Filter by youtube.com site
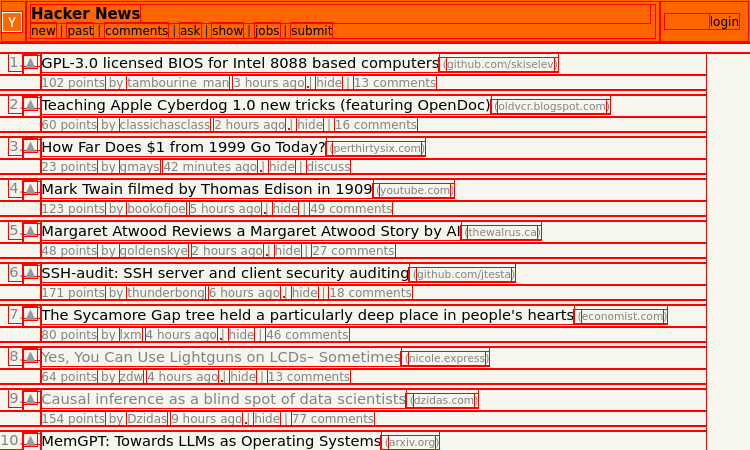The image size is (750, 450). tap(414, 190)
